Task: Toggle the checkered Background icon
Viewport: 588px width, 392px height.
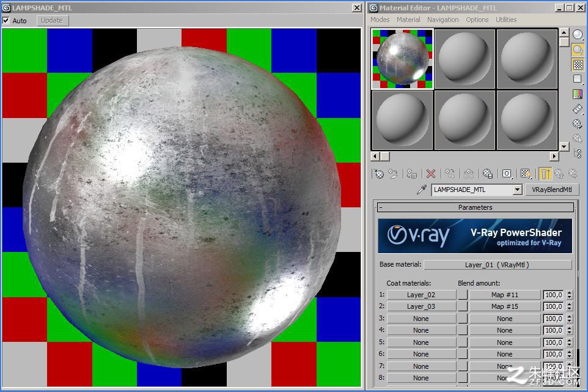Action: 578,65
